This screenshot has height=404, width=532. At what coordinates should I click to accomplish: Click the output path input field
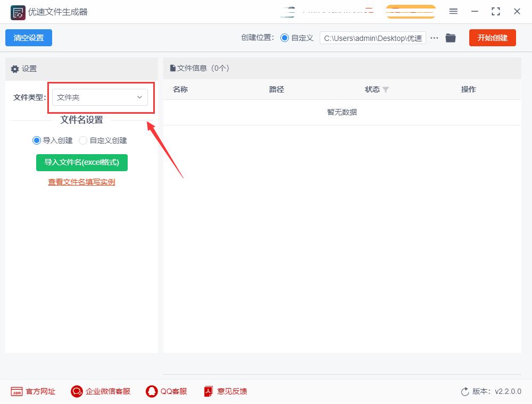pyautogui.click(x=372, y=38)
